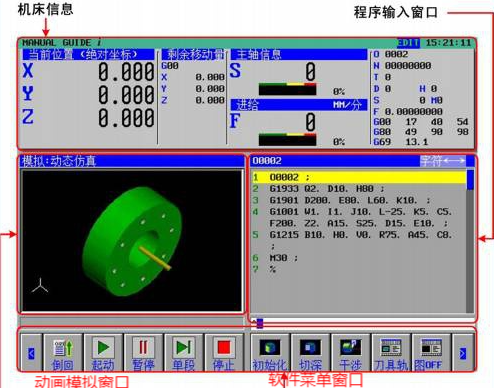
Task: Select the 切深 cutting depth softkey
Action: pos(310,353)
